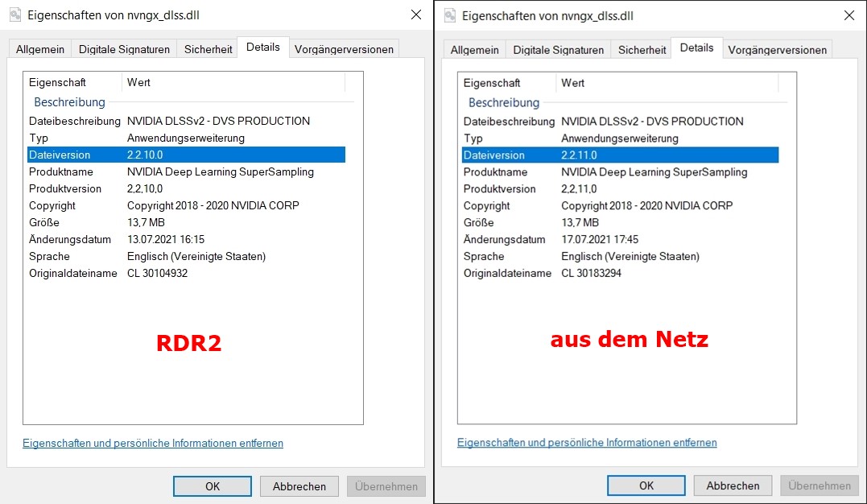Viewport: 867px width, 504px height.
Task: Select Änderungsdatum 17.07.2021 17:45 row
Action: (620, 240)
